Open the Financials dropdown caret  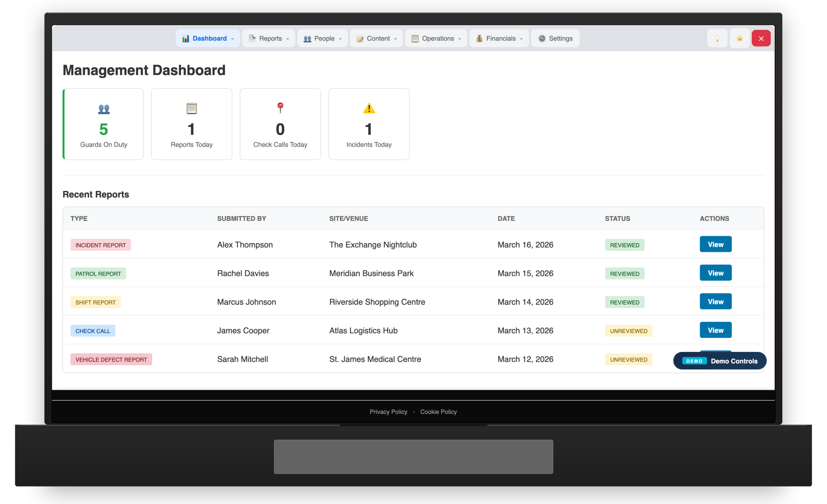click(521, 39)
